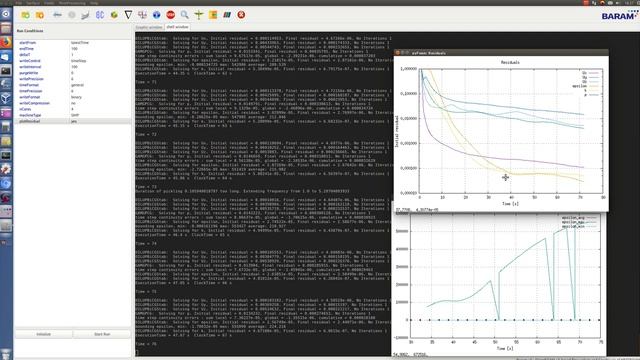Click the timeFormat value general
This screenshot has width=640, height=360.
coord(77,85)
